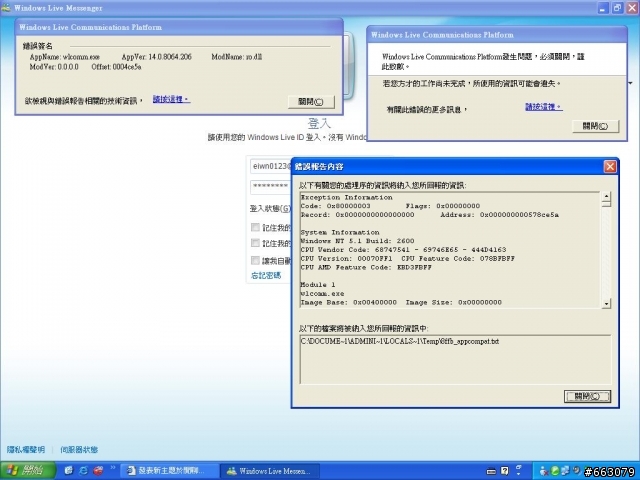640x480 pixels.
Task: Minimize the Windows Live Messenger window
Action: (x=603, y=8)
